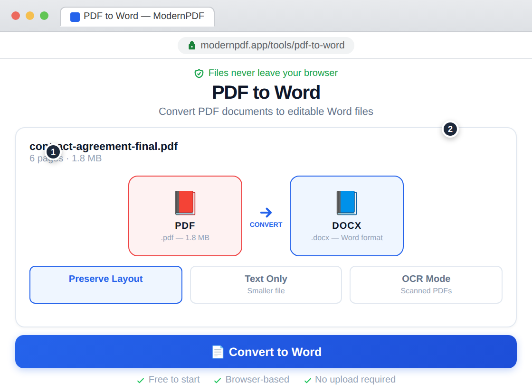
Task: Click numbered badge 2 above the panel
Action: tap(449, 129)
